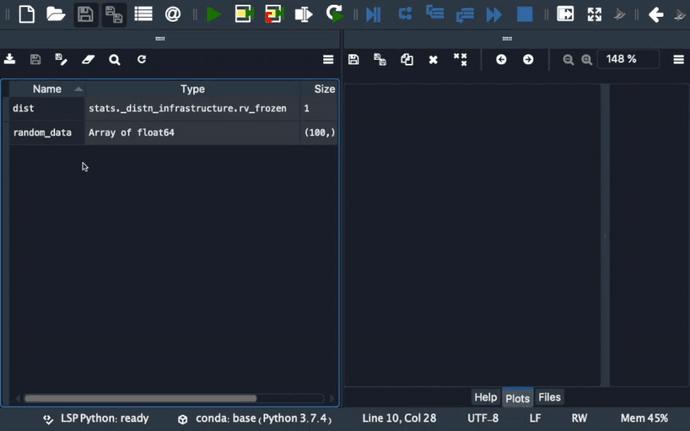The height and width of the screenshot is (431, 690).
Task: Show the previous plot
Action: [501, 59]
